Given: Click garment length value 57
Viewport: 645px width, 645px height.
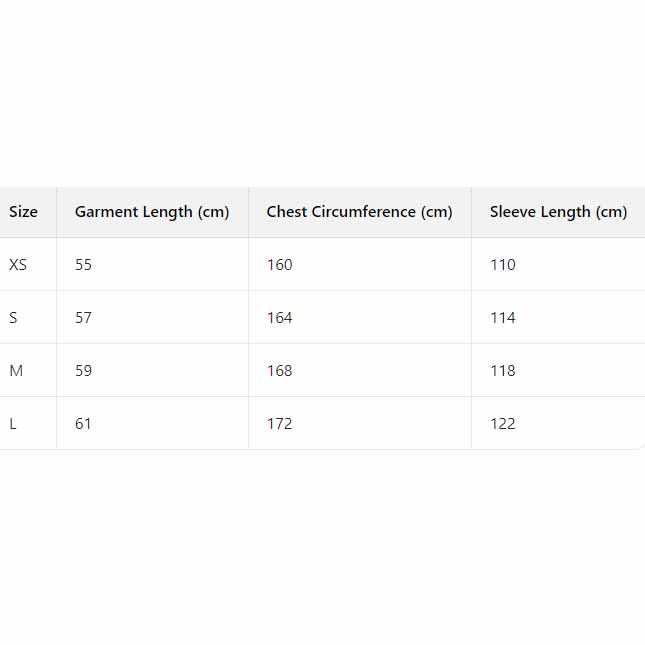Looking at the screenshot, I should (x=83, y=318).
